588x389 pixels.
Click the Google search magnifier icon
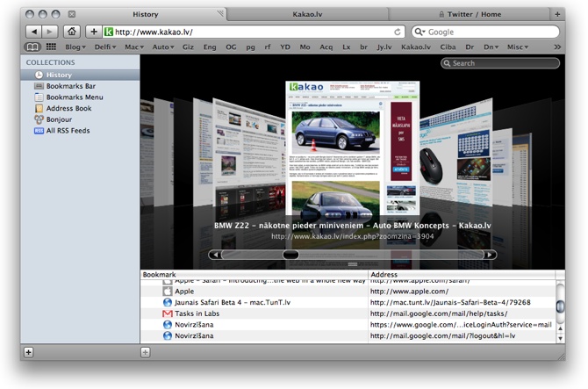point(419,32)
